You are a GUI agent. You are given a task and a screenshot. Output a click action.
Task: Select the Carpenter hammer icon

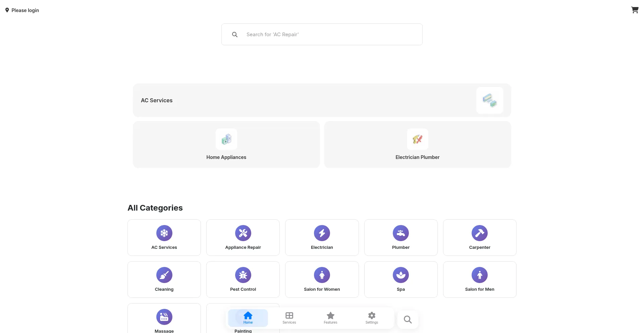pyautogui.click(x=479, y=233)
